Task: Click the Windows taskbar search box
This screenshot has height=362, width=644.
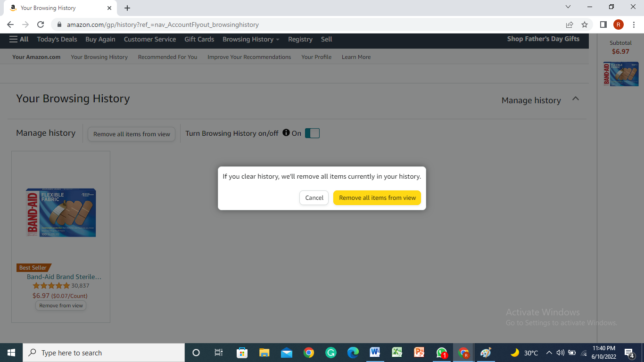Action: click(x=104, y=353)
